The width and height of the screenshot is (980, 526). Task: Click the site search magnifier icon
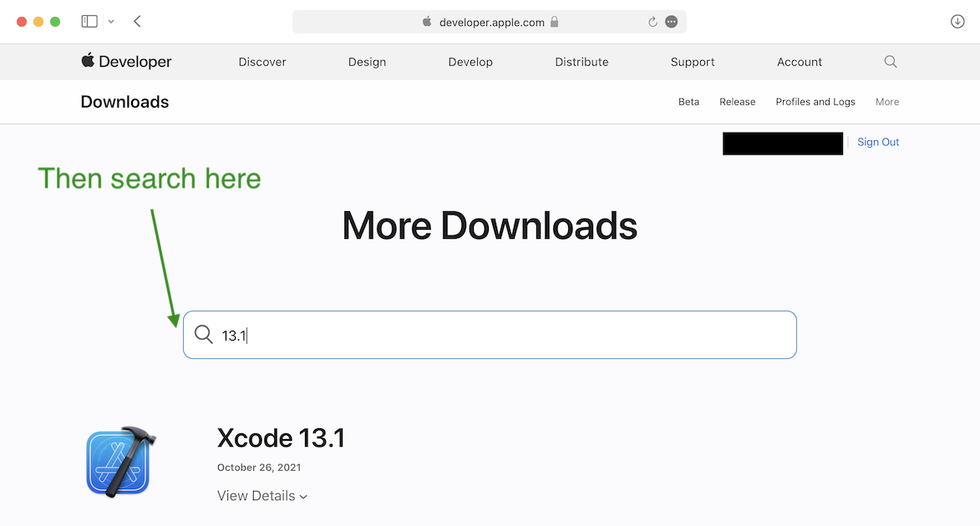coord(891,61)
